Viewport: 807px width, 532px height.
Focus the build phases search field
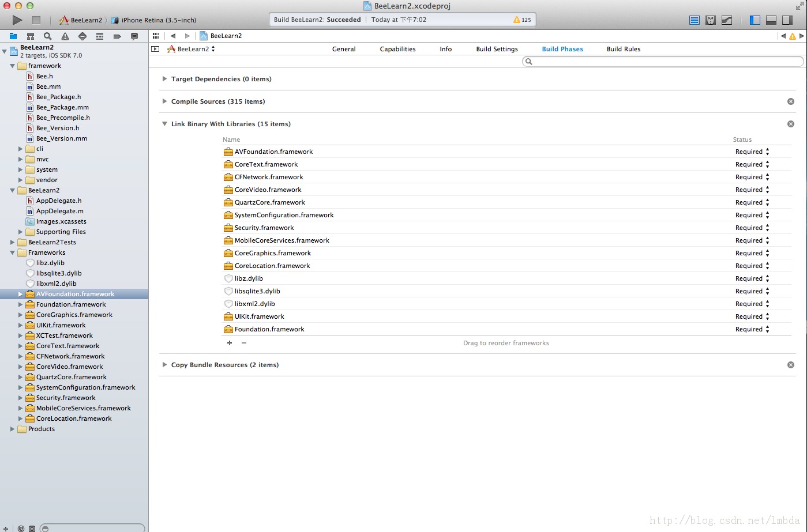pos(663,62)
